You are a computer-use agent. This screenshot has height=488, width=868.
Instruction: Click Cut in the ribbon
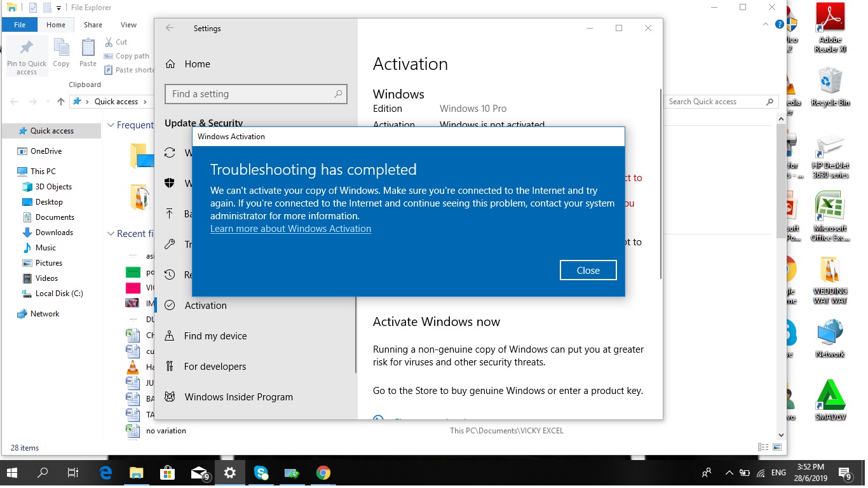[x=116, y=42]
